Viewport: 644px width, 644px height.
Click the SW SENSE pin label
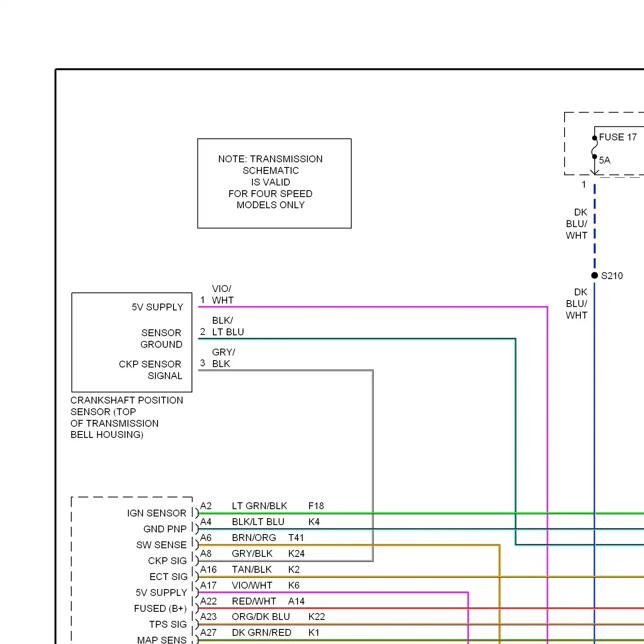(x=161, y=545)
